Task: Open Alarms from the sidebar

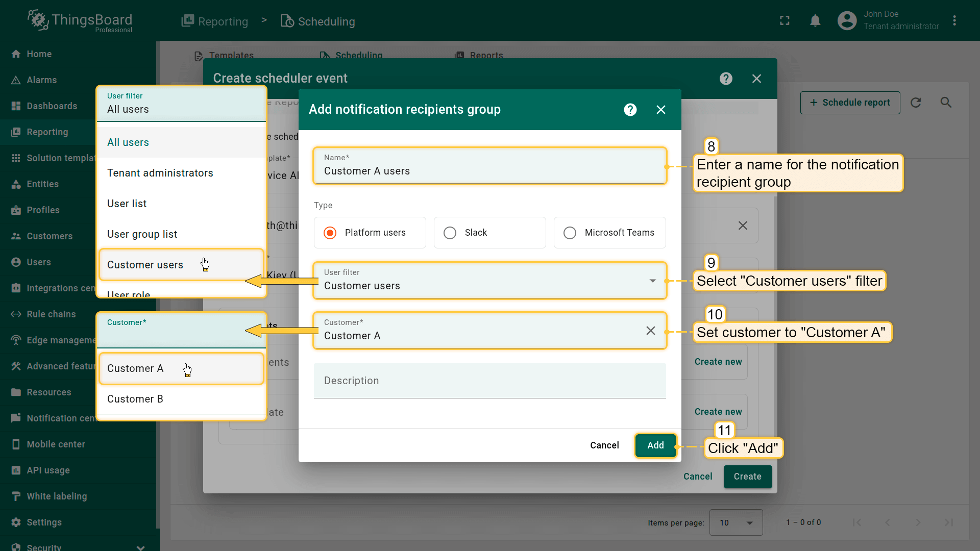Action: coord(42,80)
